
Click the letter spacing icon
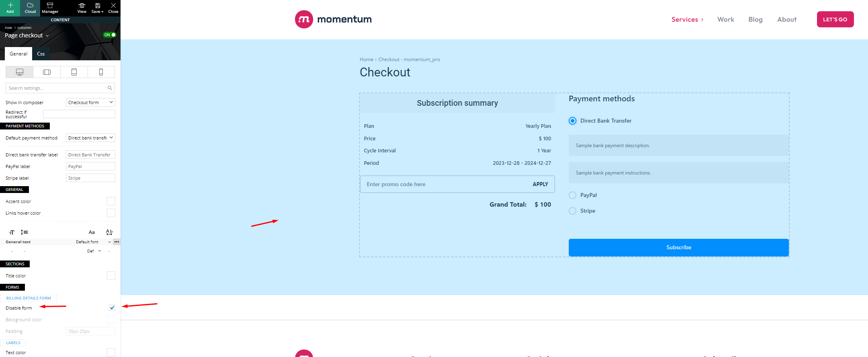pyautogui.click(x=109, y=232)
